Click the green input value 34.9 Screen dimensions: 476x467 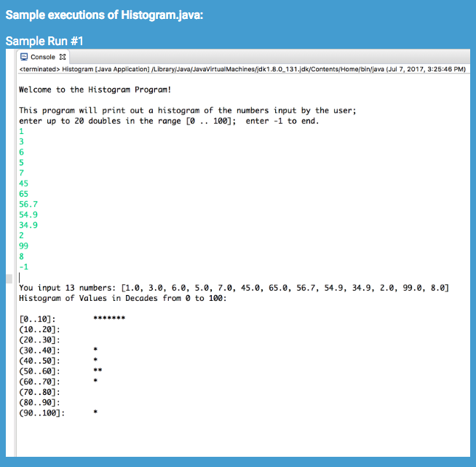(28, 225)
